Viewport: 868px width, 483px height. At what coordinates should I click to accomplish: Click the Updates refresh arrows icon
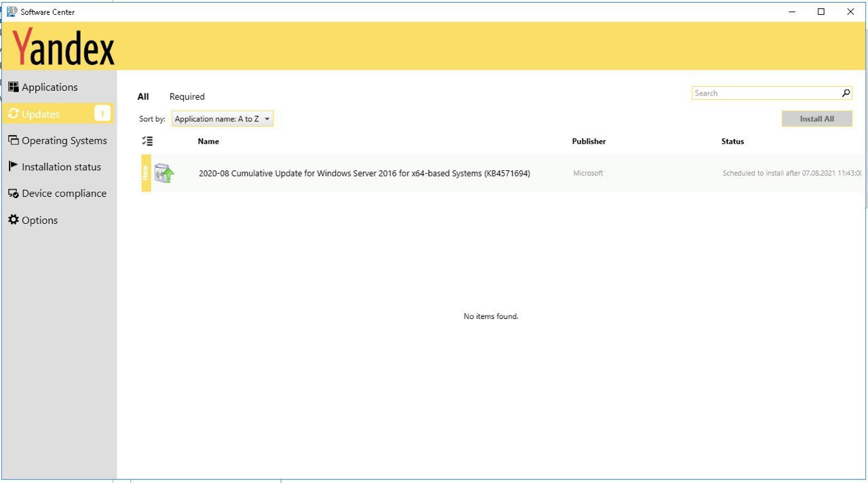click(13, 114)
